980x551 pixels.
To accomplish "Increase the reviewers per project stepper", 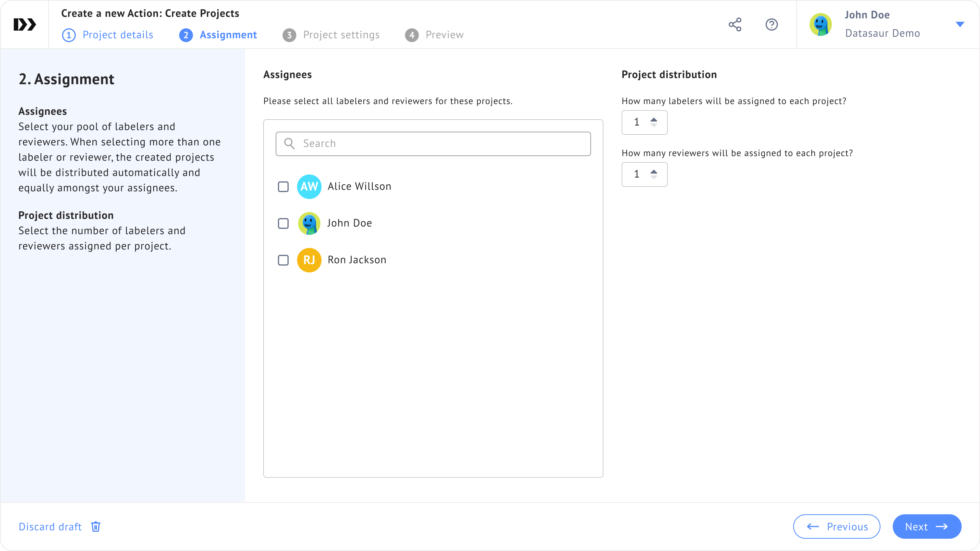I will click(x=654, y=171).
